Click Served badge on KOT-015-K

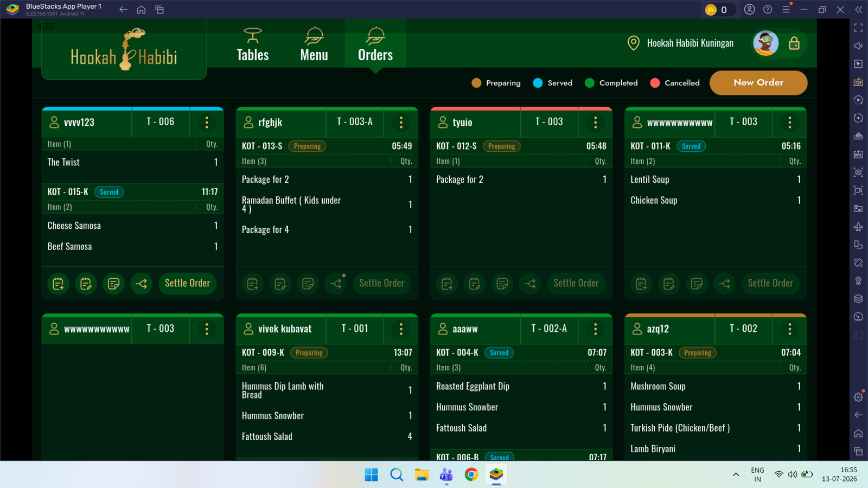tap(109, 192)
